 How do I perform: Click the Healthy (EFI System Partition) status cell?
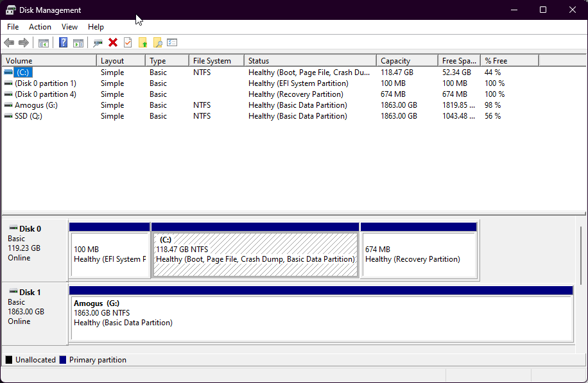(298, 83)
